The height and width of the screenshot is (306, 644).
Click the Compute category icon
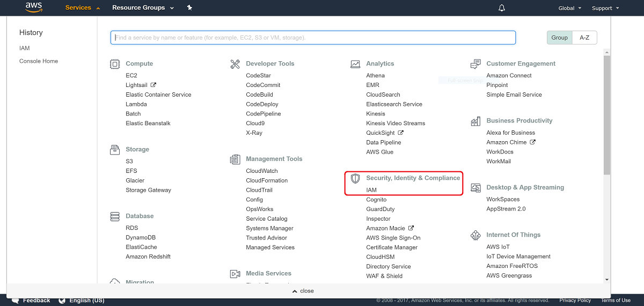[115, 64]
